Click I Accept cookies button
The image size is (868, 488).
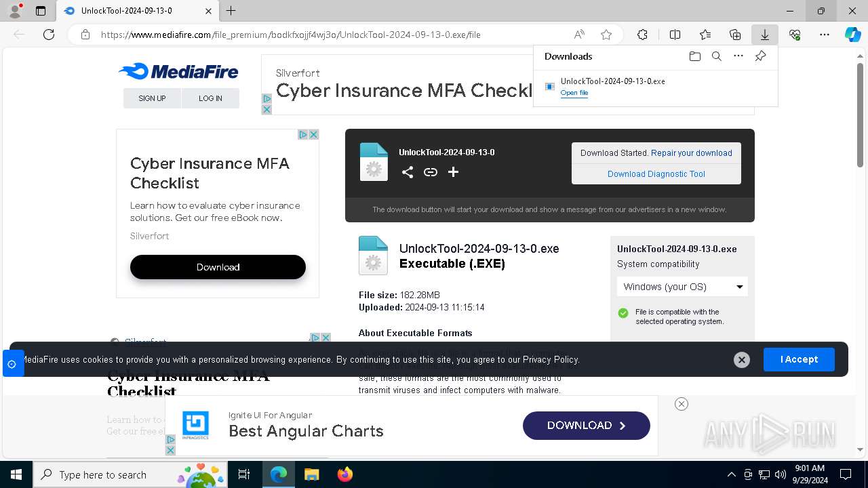[x=799, y=359]
